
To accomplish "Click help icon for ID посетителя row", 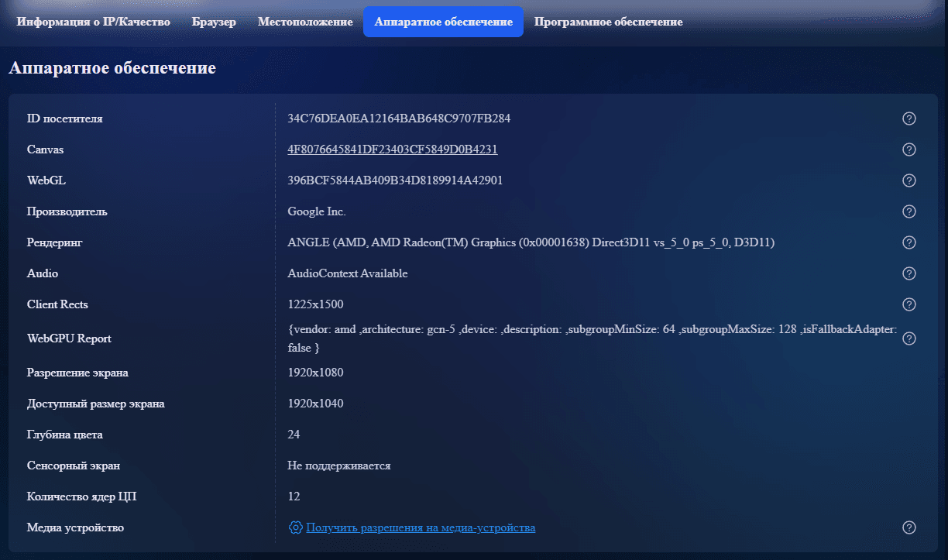I will click(909, 119).
